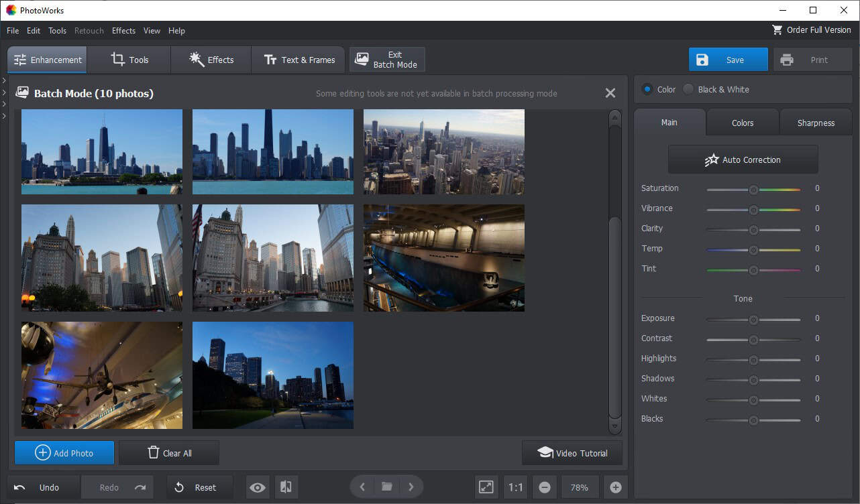Click the Reset button
Image resolution: width=860 pixels, height=504 pixels.
click(200, 487)
